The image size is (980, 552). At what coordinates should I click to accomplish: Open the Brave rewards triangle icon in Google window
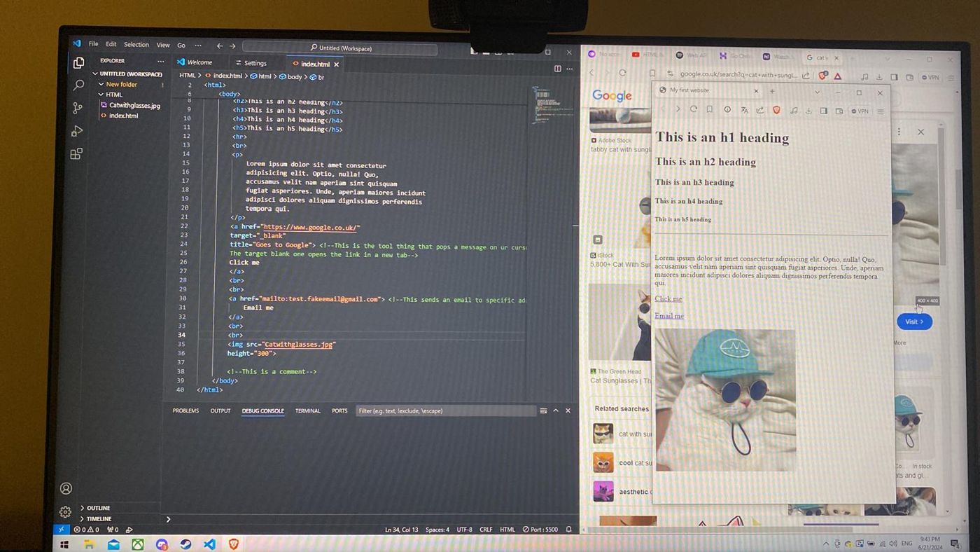[837, 76]
